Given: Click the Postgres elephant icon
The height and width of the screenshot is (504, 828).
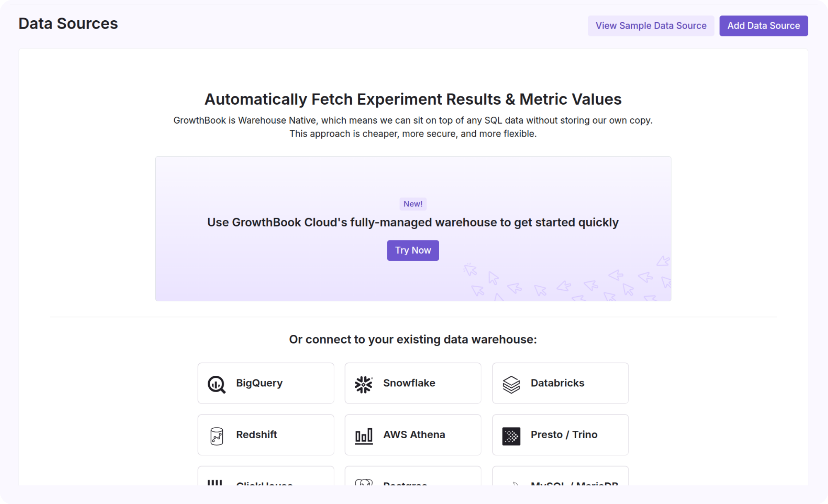Looking at the screenshot, I should point(363,482).
